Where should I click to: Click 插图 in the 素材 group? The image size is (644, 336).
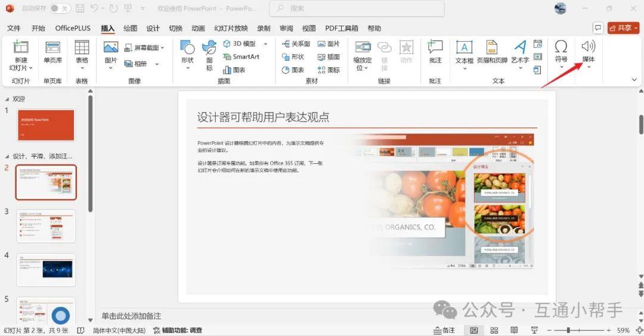[329, 57]
